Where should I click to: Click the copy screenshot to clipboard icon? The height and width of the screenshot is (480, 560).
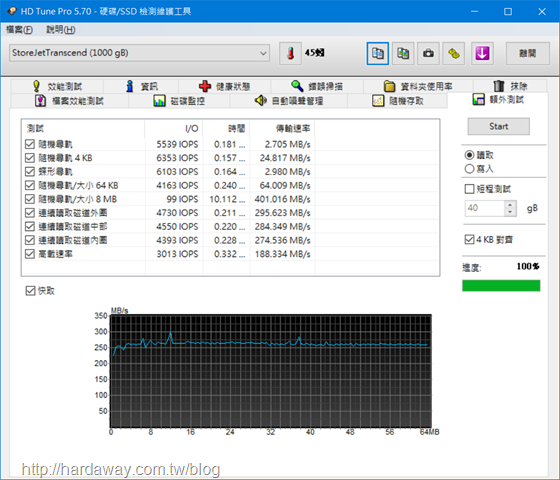pyautogui.click(x=403, y=54)
